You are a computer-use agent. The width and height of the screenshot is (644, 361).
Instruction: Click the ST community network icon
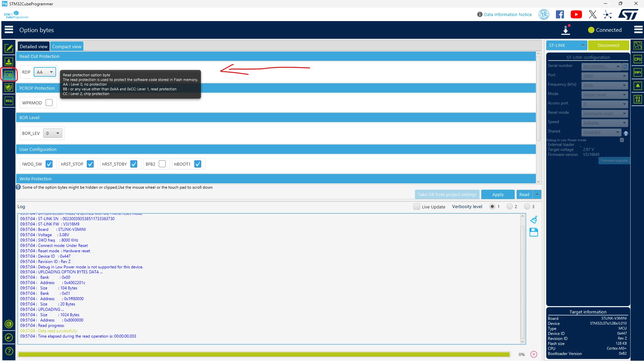point(607,14)
